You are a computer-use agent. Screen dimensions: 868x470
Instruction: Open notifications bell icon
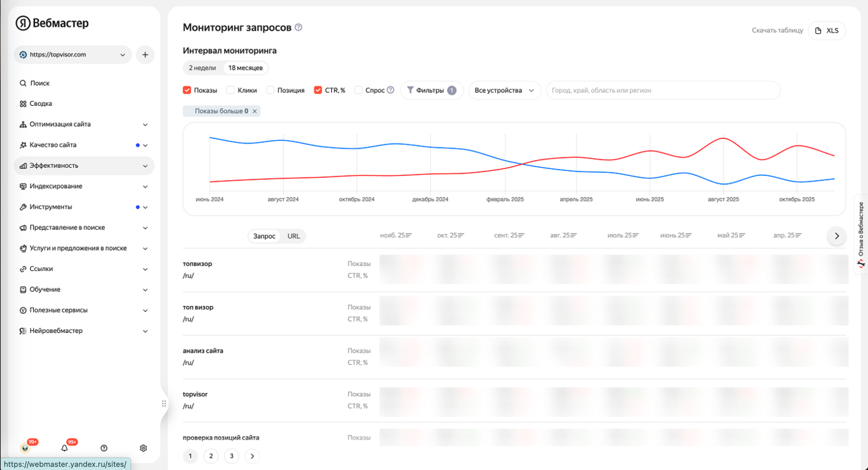64,448
